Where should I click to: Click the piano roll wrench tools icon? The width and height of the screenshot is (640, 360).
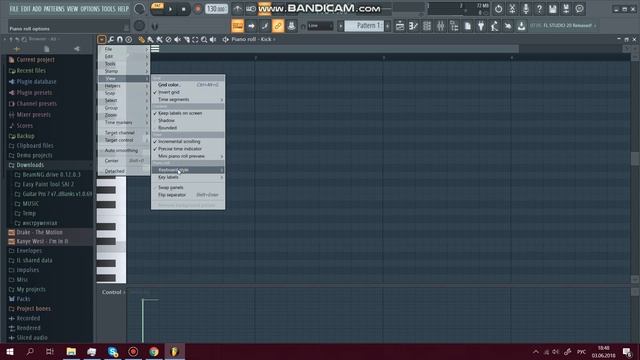coord(111,40)
